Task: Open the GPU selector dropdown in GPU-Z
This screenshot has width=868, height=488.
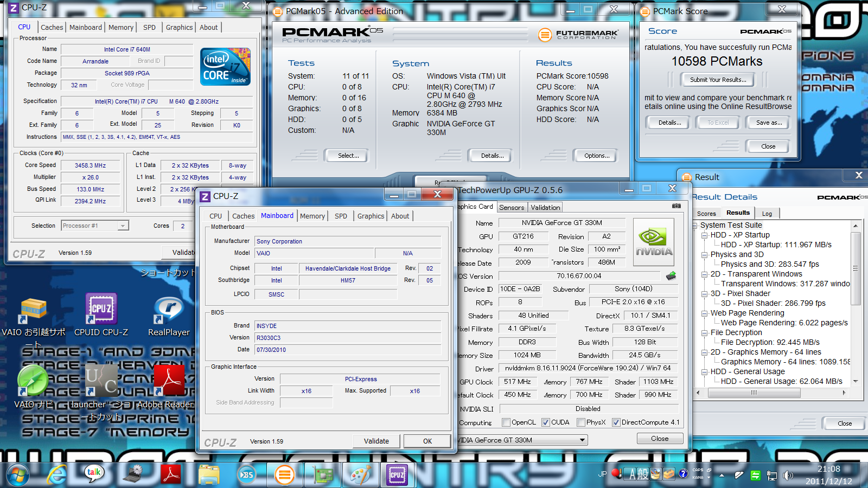Action: (522, 440)
